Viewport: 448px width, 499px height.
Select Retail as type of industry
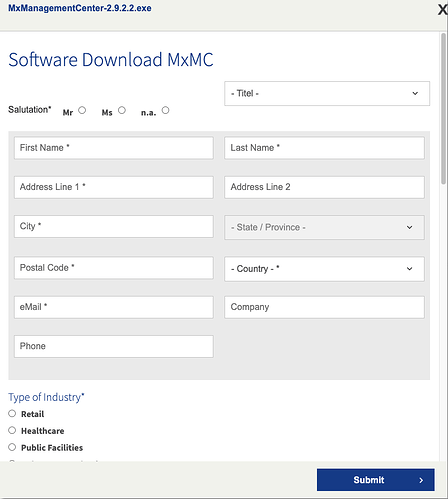[x=12, y=414]
